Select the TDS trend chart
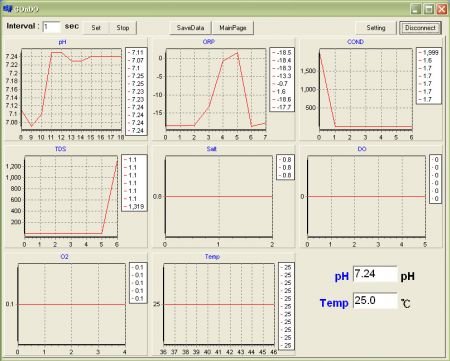Screen dimensions: 450x361 pos(71,197)
